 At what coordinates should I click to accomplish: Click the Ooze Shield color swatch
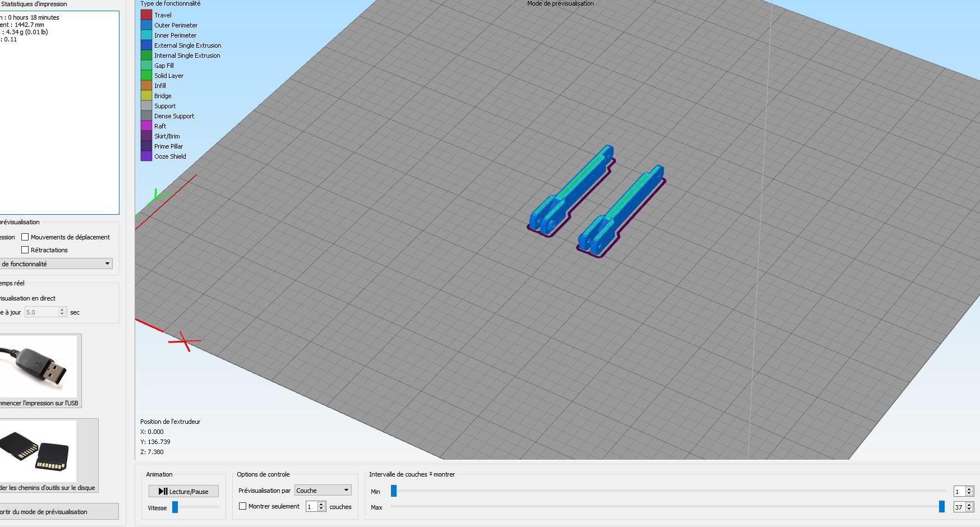click(x=146, y=156)
